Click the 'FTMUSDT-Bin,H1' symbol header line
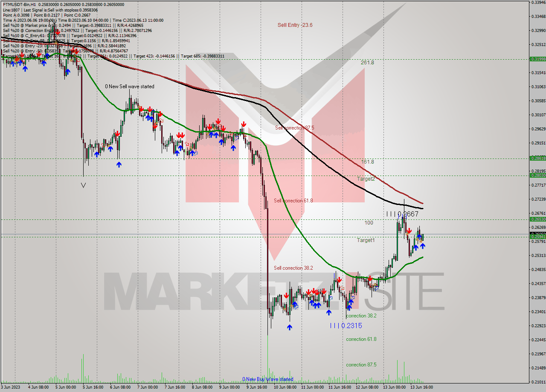The width and height of the screenshot is (546, 392). 63,5
